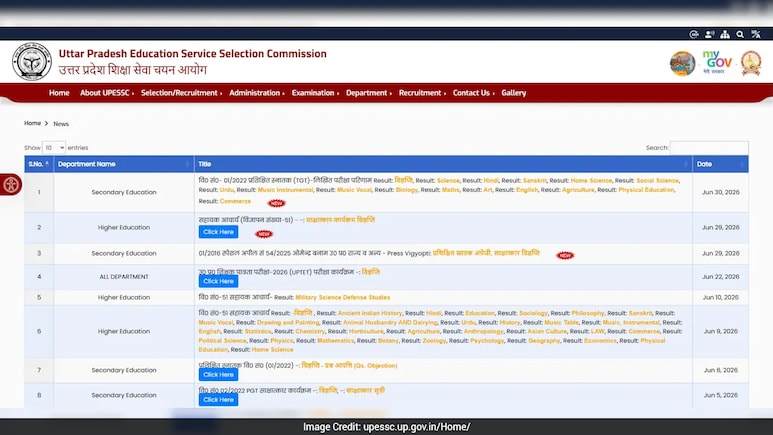Go to the Home menu item
The height and width of the screenshot is (435, 773).
[59, 93]
